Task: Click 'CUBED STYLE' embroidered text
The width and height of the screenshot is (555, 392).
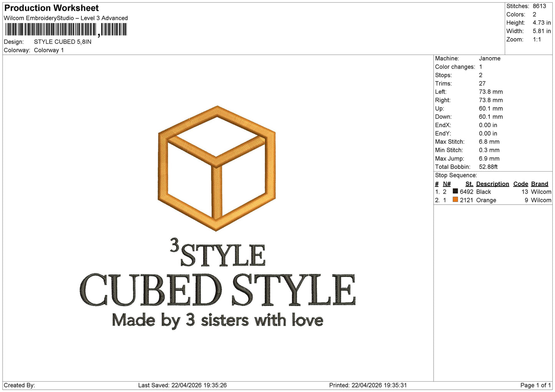Action: pyautogui.click(x=218, y=290)
